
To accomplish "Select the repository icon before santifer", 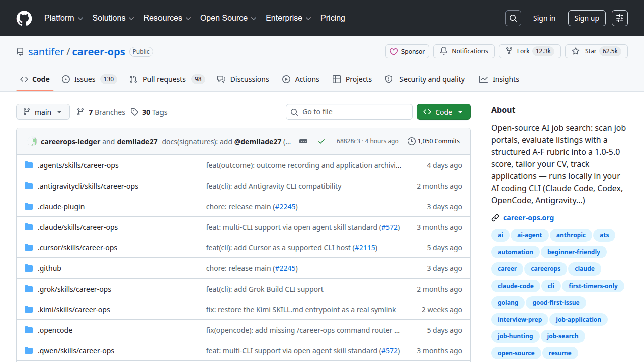I will [x=20, y=52].
